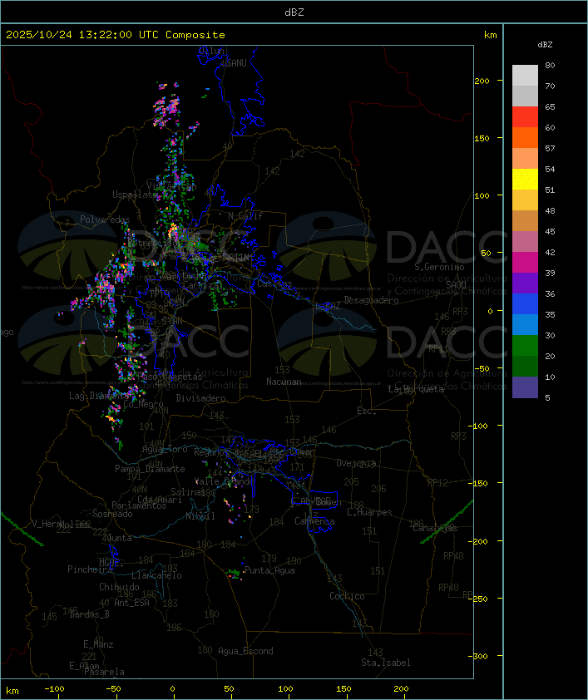Click the 'L.Huarpes' place label
Viewport: 588px width, 700px height.
coord(369,512)
